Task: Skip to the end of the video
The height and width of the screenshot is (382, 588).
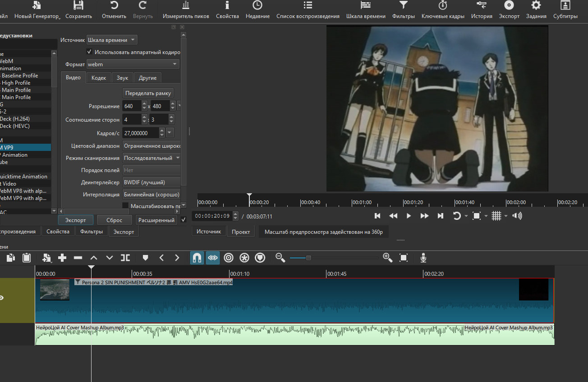Action: [441, 216]
